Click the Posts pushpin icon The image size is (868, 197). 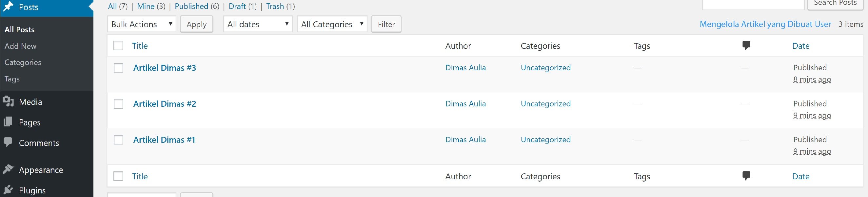pyautogui.click(x=8, y=7)
